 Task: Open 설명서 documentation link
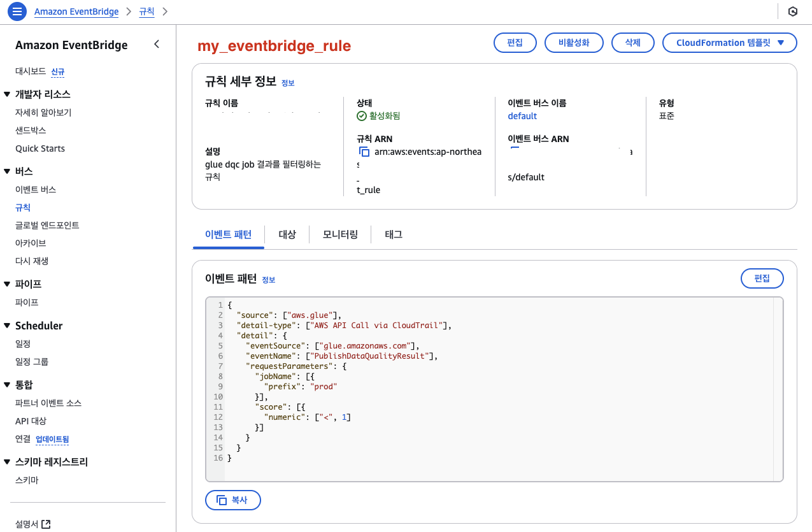[x=27, y=524]
